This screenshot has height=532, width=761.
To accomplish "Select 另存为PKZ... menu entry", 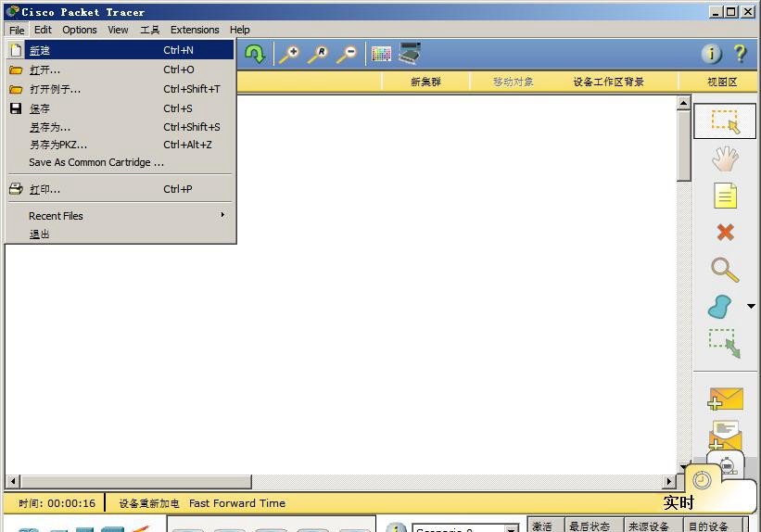I will point(120,145).
